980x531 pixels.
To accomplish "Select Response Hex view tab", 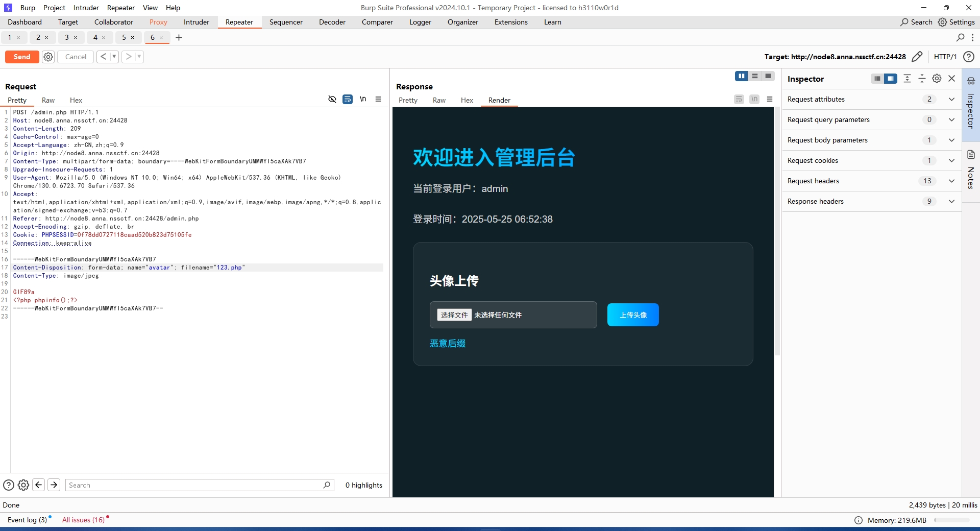I will 467,100.
